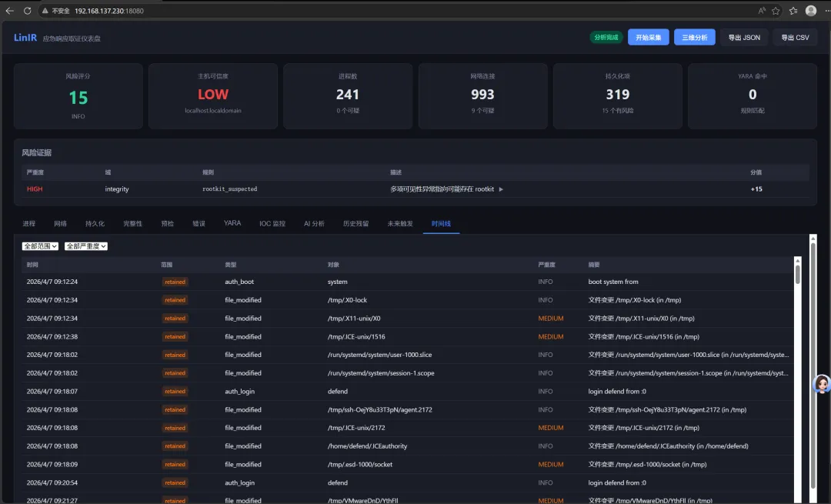Bookmark page with the star icon
This screenshot has width=831, height=504.
click(x=776, y=11)
